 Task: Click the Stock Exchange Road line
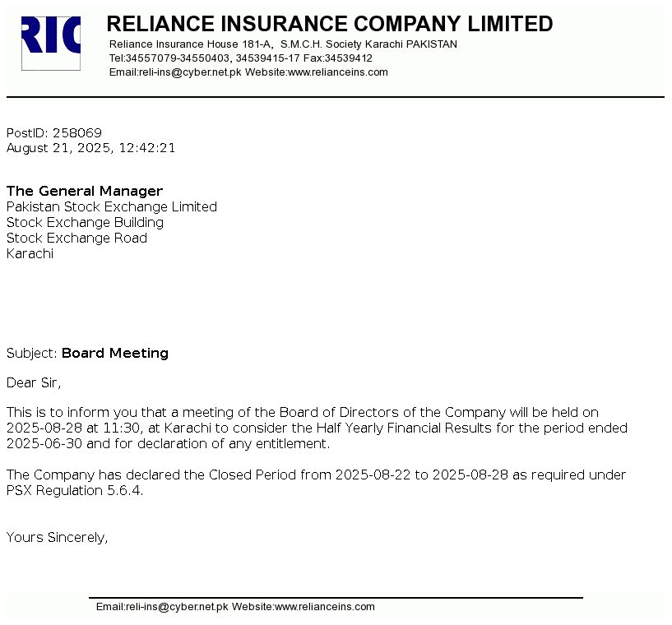(76, 238)
